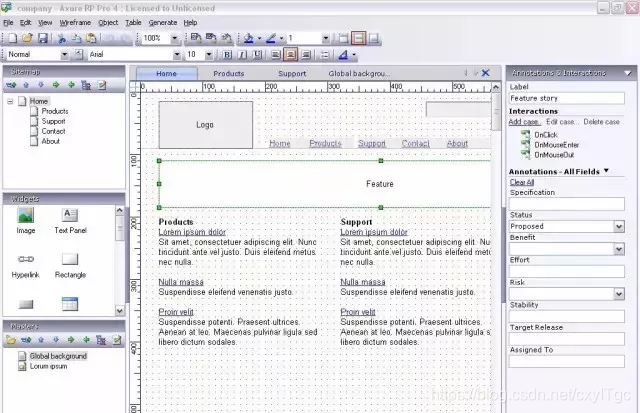Pick the font color 'A' icon
Image resolution: width=640 pixels, height=413 pixels.
coord(343,54)
